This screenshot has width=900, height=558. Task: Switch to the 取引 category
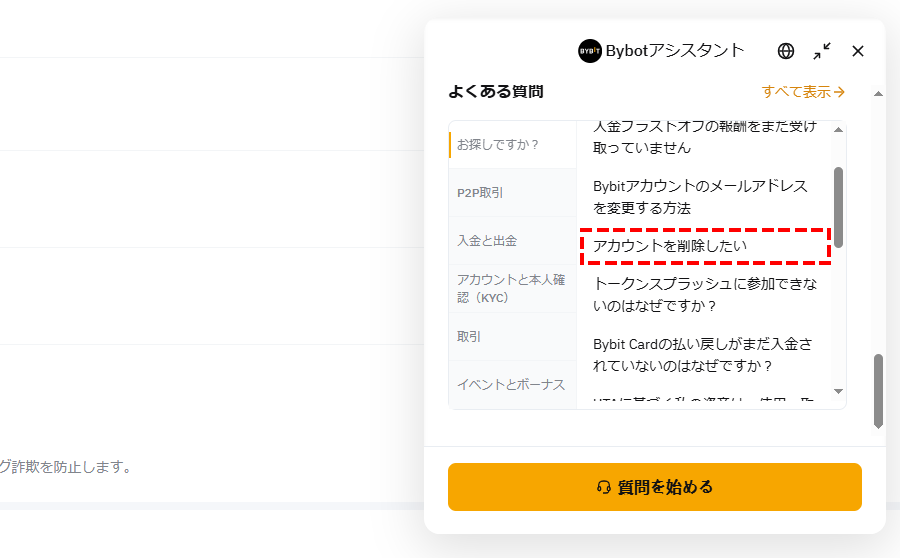[x=513, y=336]
